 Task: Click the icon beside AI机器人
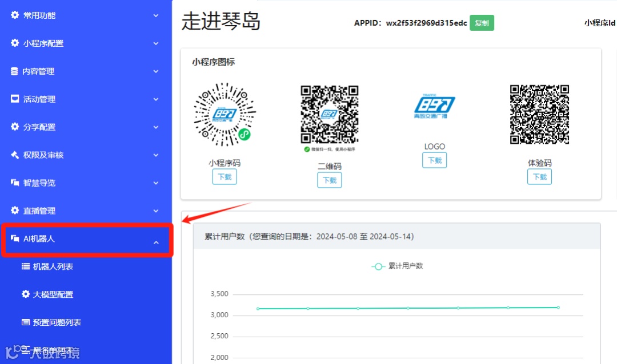[14, 238]
